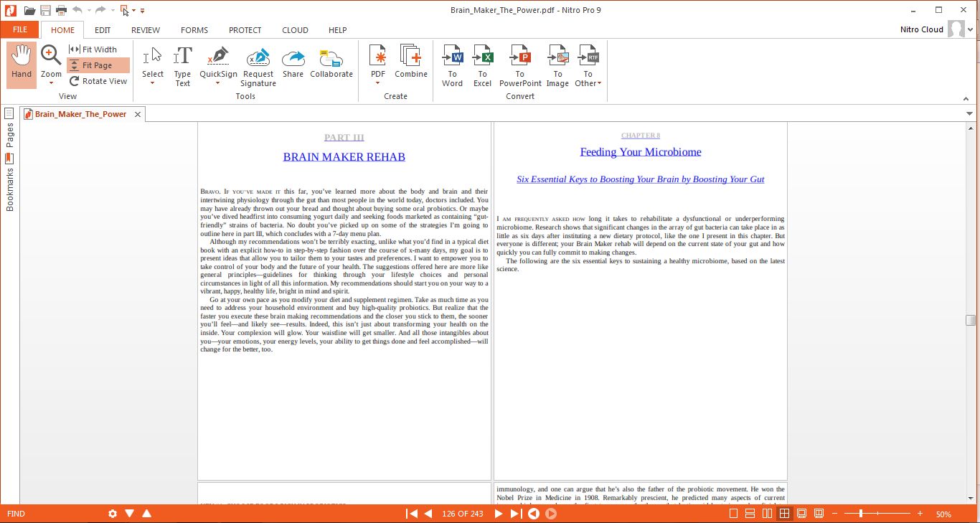This screenshot has width=980, height=523.
Task: Switch to continuous page layout
Action: 750,514
